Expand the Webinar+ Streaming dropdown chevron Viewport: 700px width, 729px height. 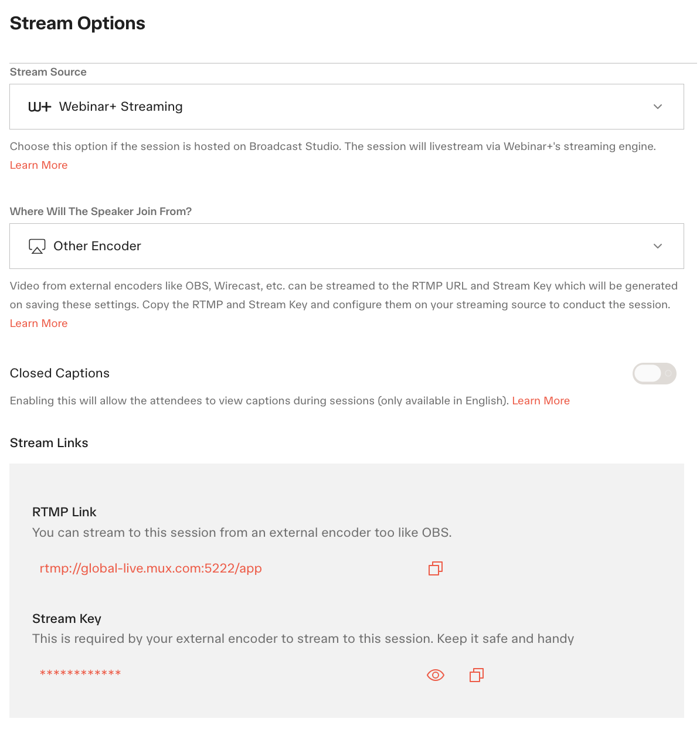tap(658, 107)
